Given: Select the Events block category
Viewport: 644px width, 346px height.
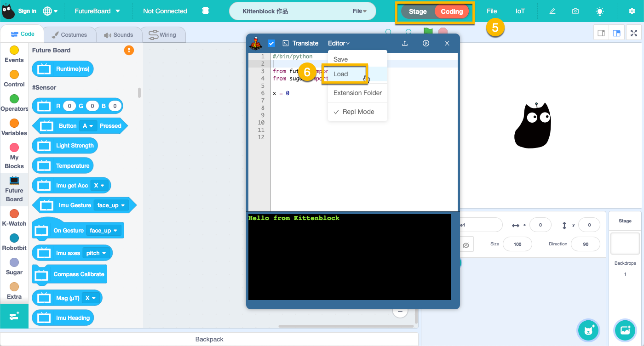Looking at the screenshot, I should [14, 54].
